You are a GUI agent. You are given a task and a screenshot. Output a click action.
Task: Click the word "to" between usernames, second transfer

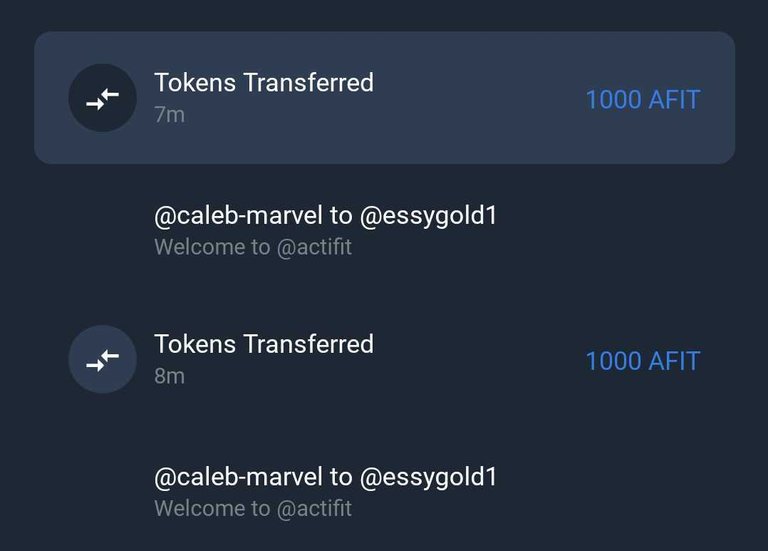pos(341,478)
